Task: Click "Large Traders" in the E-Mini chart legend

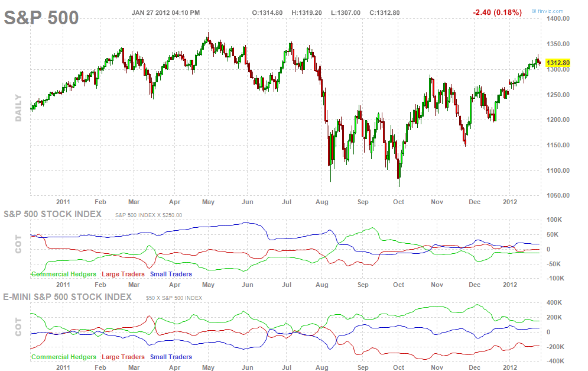Action: pos(123,357)
